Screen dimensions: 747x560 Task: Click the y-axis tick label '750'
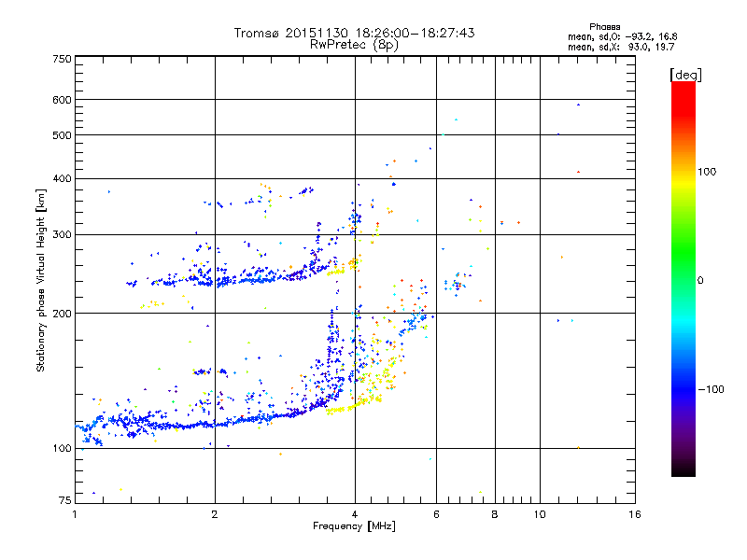click(62, 59)
